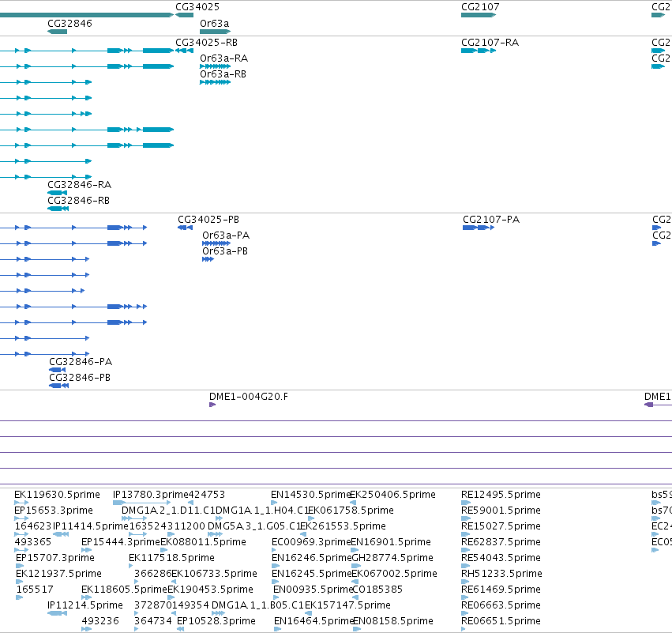
Task: Select the EST label EK061758.5prime
Action: [x=351, y=511]
